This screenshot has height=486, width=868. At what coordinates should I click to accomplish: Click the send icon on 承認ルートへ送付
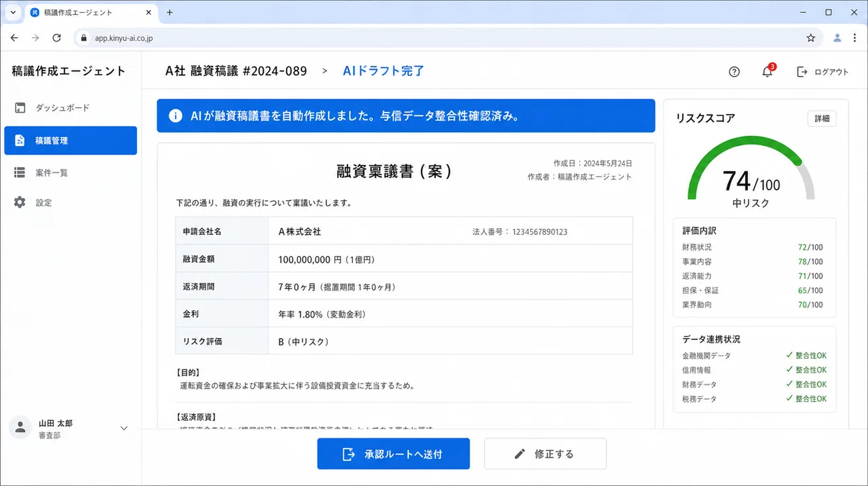click(x=349, y=454)
